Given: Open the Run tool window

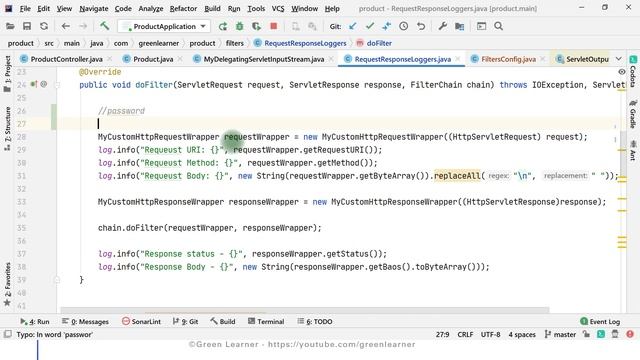Looking at the screenshot, I should 35,322.
